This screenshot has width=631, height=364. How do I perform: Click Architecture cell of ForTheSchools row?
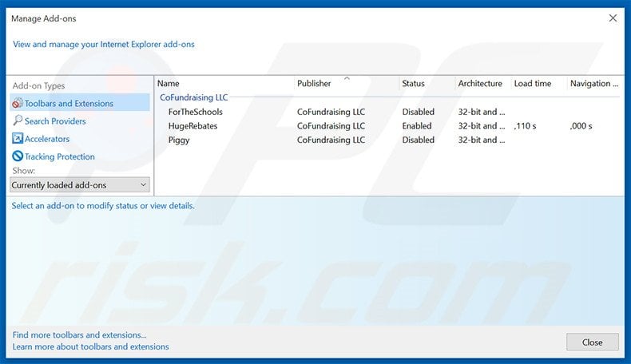(482, 112)
